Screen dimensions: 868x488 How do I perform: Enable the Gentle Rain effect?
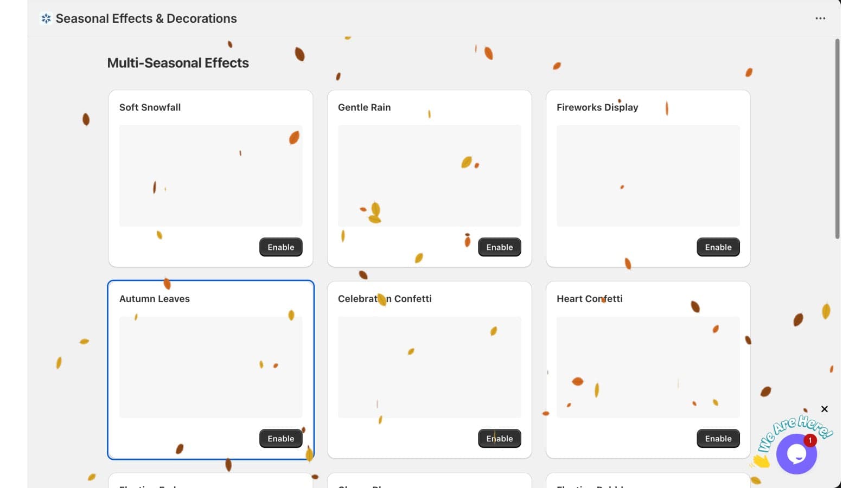click(x=500, y=247)
